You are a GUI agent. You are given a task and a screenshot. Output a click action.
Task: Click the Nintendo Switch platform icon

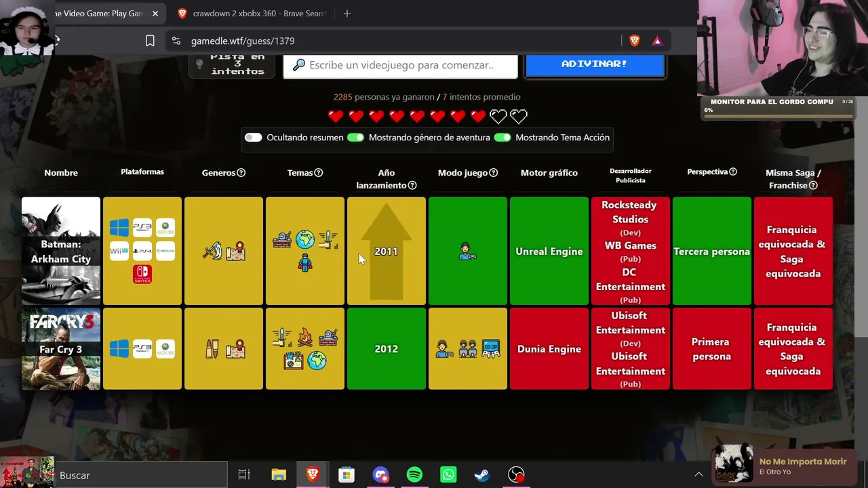(142, 274)
